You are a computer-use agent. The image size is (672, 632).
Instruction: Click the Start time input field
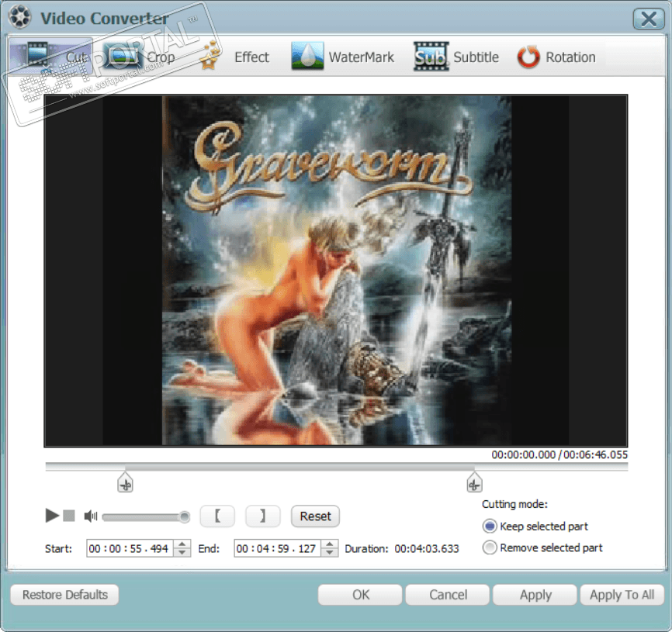pos(130,548)
